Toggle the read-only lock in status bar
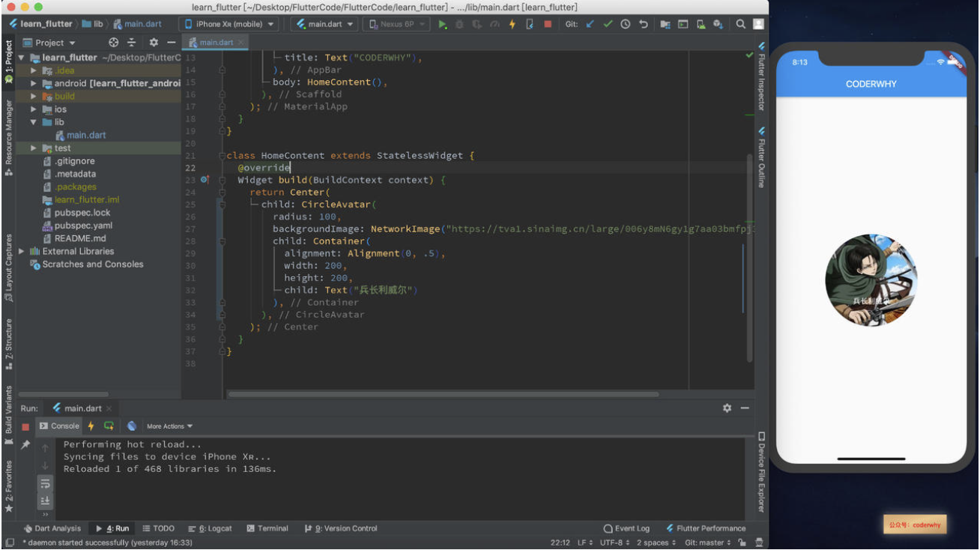Screen dimensions: 980x550 (742, 543)
